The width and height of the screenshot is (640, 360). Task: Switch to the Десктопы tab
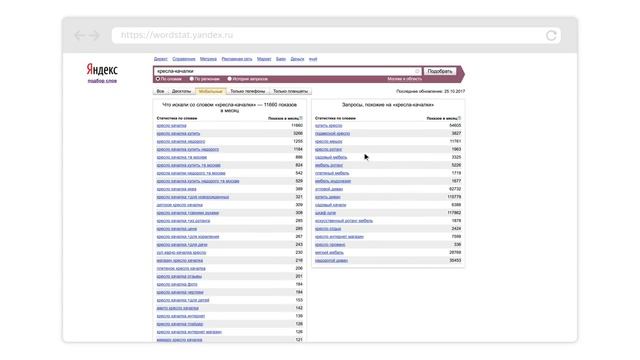pyautogui.click(x=181, y=91)
